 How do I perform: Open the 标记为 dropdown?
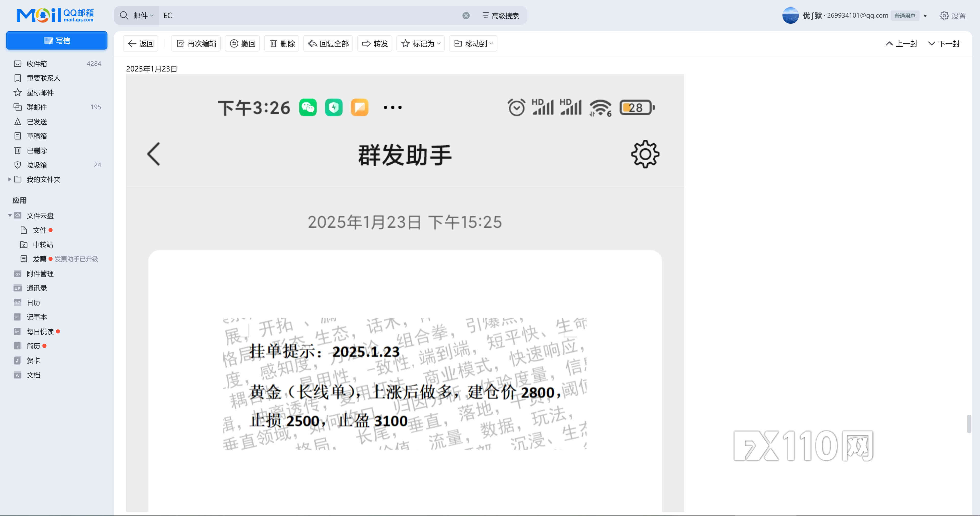click(420, 43)
